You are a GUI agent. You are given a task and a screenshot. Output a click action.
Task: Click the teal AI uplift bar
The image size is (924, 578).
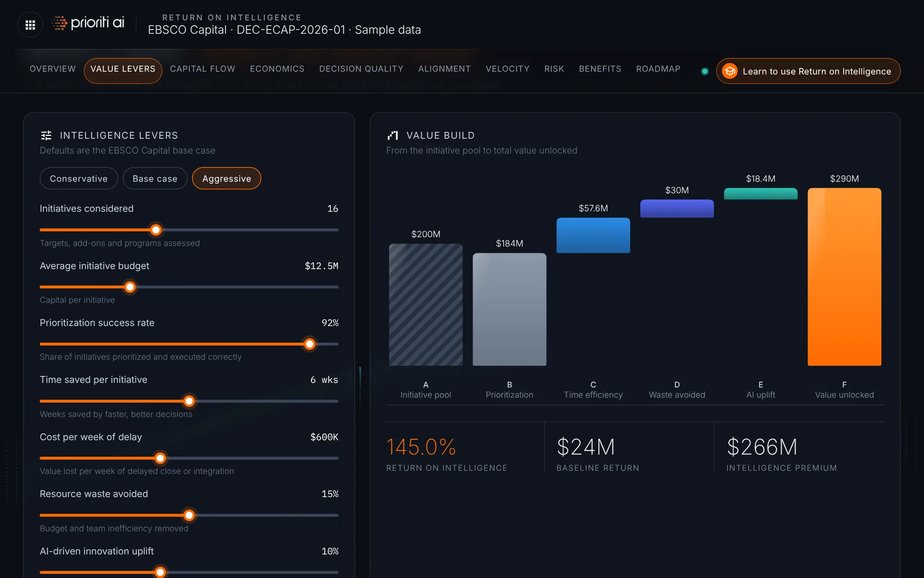(761, 194)
